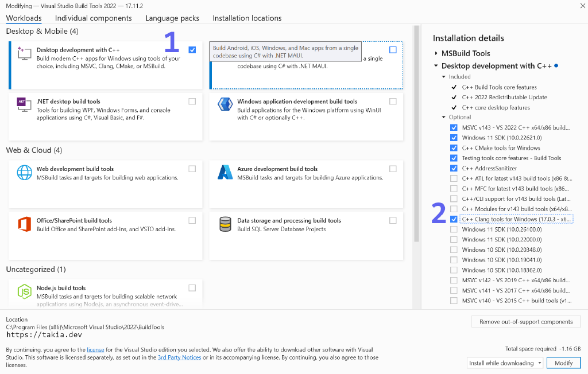Check C++ Modules for v143 build tools
This screenshot has height=374, width=588.
click(x=454, y=209)
